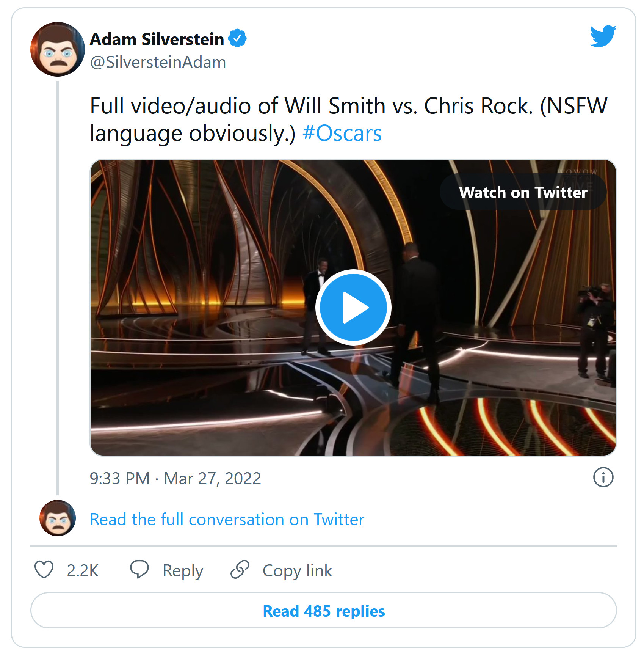The width and height of the screenshot is (644, 655).
Task: Open the #Oscars hashtag
Action: [342, 134]
